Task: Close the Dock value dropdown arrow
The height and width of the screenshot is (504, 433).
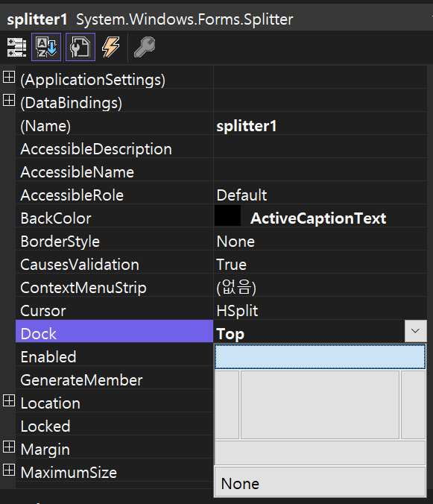Action: [415, 331]
